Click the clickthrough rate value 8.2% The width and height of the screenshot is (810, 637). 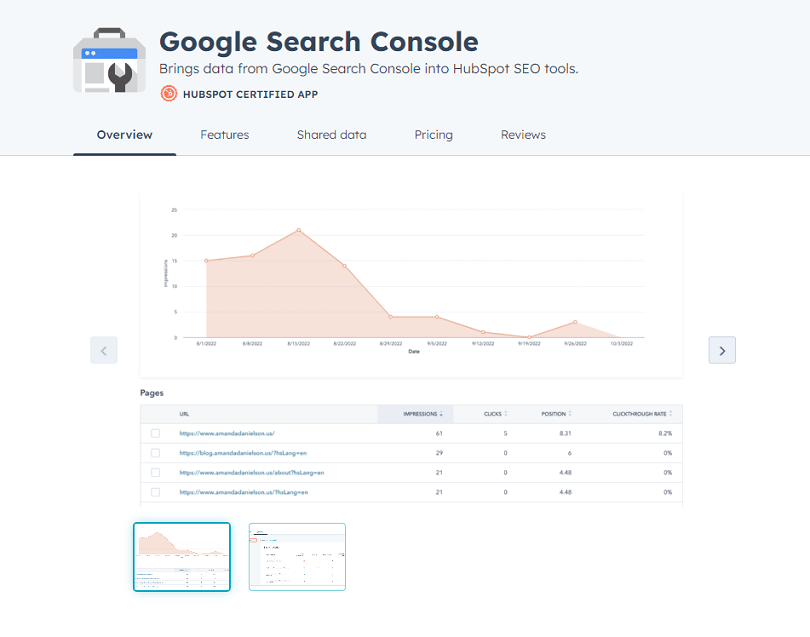pos(665,433)
